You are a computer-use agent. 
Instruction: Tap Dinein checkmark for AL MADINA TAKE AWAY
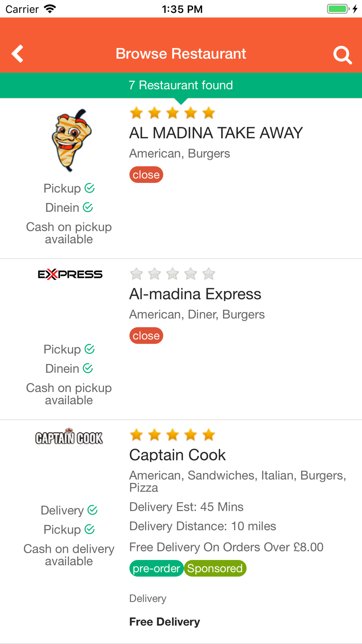(88, 207)
